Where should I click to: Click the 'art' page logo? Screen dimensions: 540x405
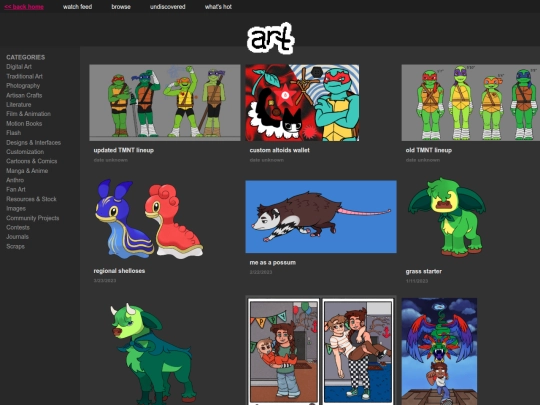(271, 38)
